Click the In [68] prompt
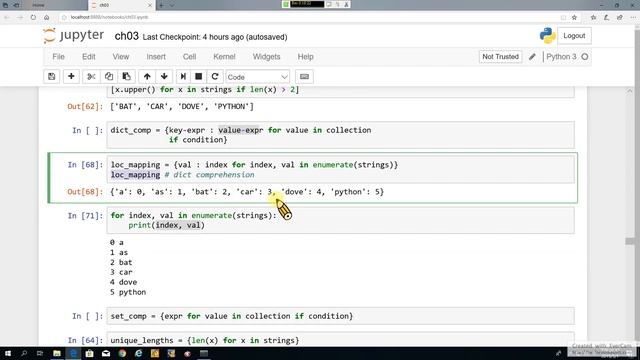 pyautogui.click(x=85, y=165)
